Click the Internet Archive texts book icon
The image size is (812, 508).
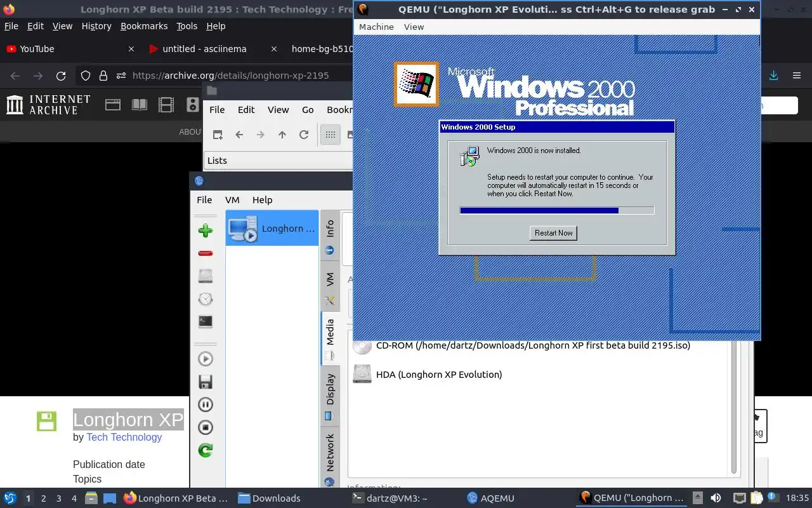pyautogui.click(x=140, y=105)
